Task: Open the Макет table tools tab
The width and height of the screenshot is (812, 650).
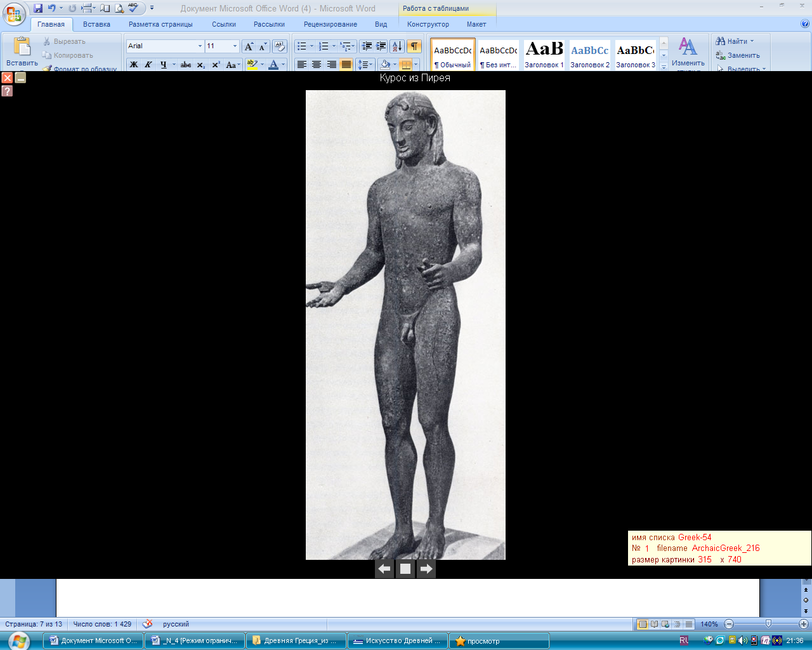Action: pos(476,24)
